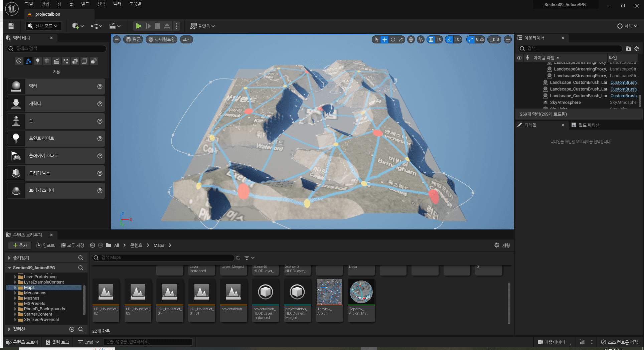Open the Visual Effects category in Place Actors

pyautogui.click(x=66, y=61)
